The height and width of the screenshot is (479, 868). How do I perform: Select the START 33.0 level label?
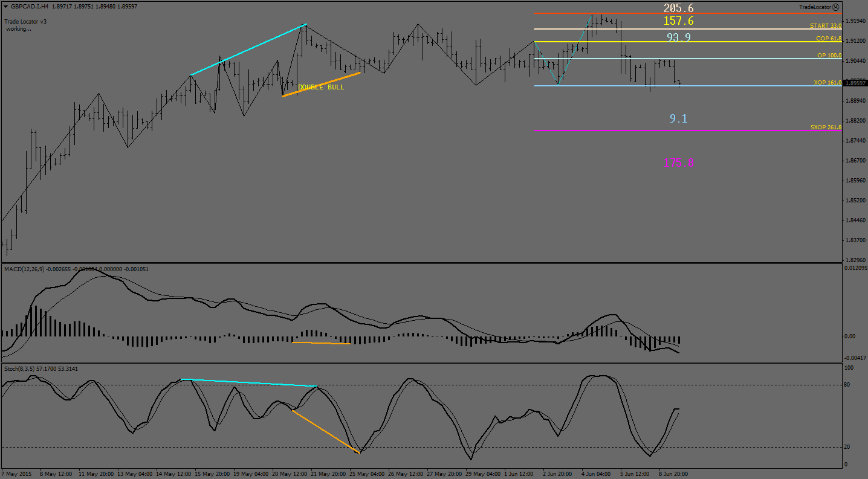click(x=825, y=26)
